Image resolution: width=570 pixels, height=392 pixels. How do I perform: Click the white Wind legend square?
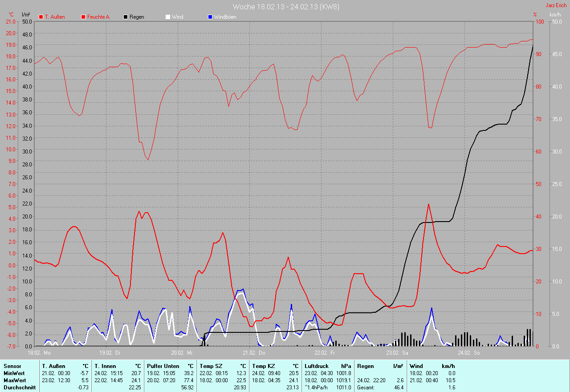168,17
